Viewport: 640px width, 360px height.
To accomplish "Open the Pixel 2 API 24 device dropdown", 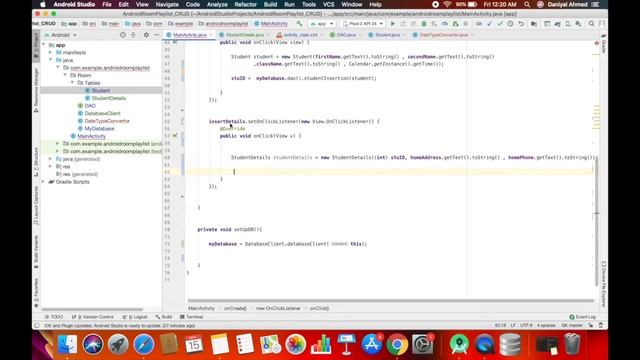I will (x=363, y=24).
